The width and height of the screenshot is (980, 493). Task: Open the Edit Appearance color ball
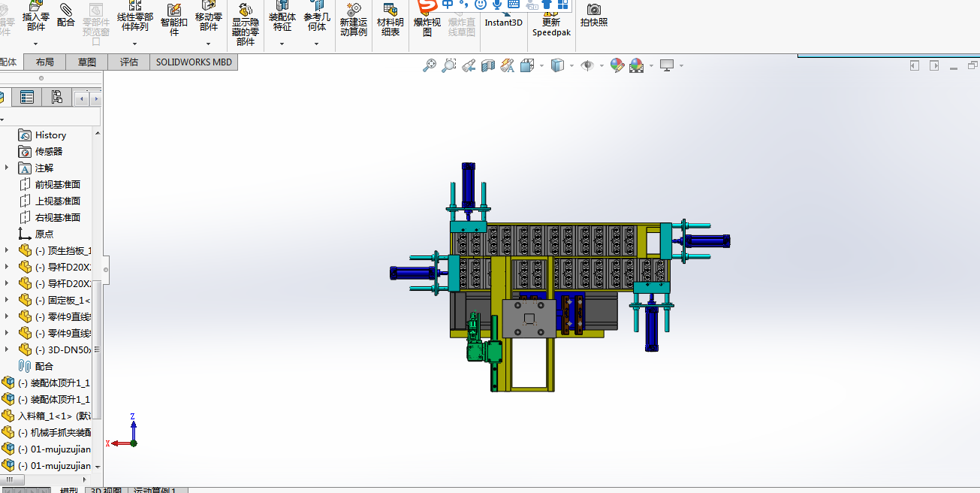click(617, 65)
